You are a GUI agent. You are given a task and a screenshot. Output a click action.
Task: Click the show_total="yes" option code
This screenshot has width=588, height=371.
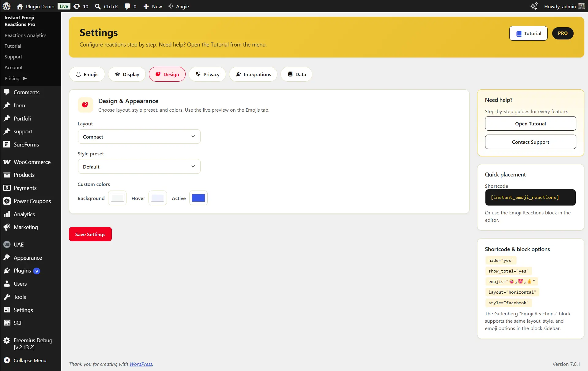coord(508,271)
